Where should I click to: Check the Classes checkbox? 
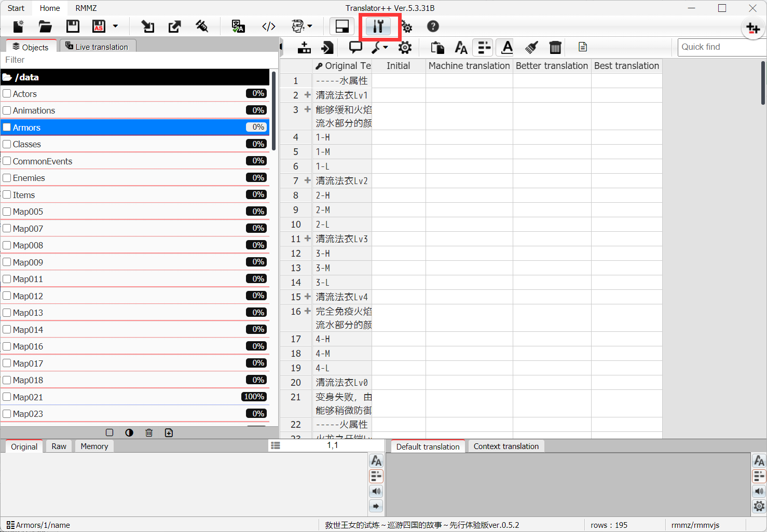tap(7, 144)
